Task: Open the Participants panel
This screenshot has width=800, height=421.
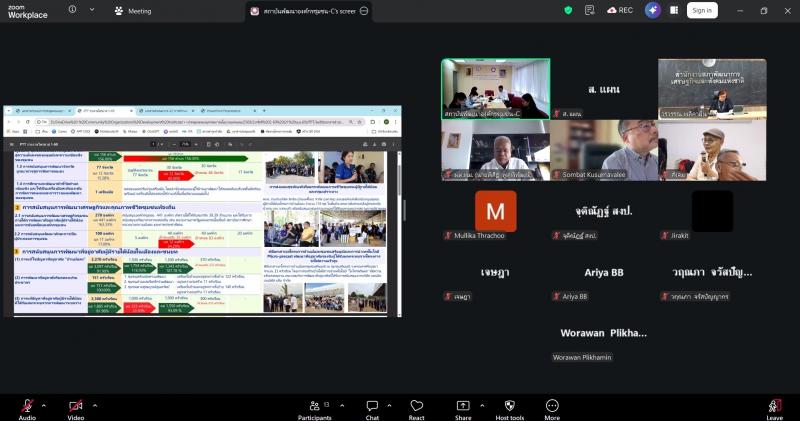Action: pyautogui.click(x=314, y=409)
